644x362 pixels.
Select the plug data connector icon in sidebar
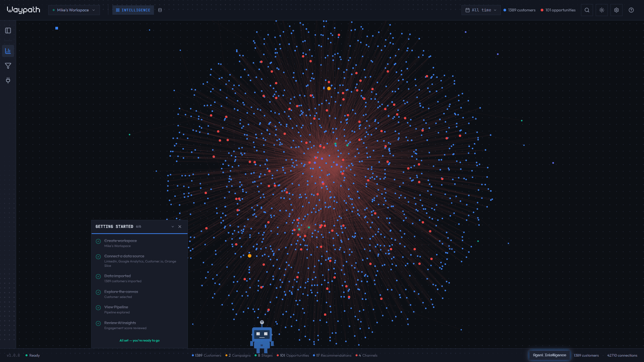(8, 80)
